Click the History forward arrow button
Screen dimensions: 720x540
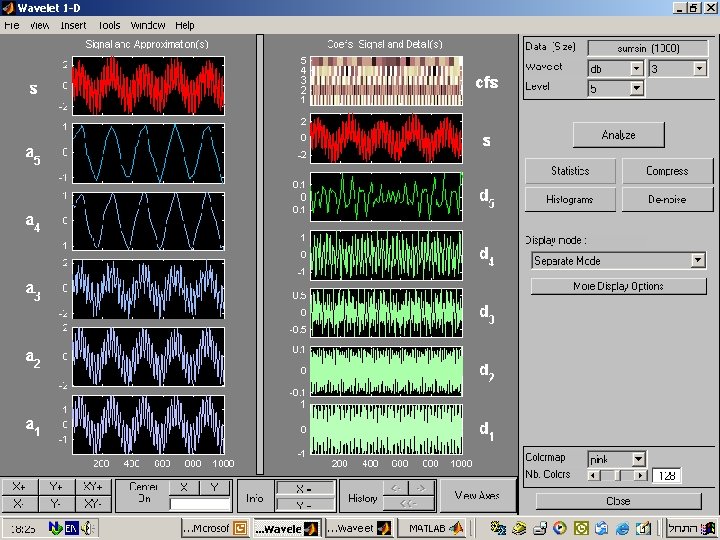point(423,488)
